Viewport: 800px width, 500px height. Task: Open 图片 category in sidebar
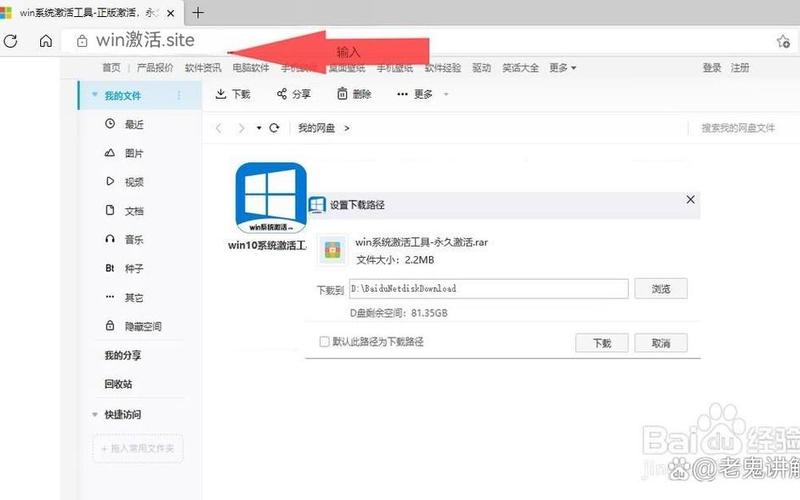124,153
